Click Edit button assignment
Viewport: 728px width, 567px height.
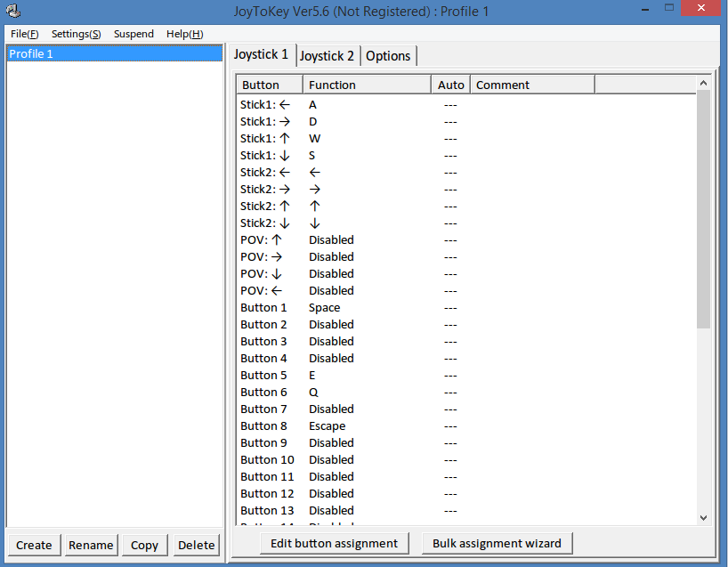[335, 543]
